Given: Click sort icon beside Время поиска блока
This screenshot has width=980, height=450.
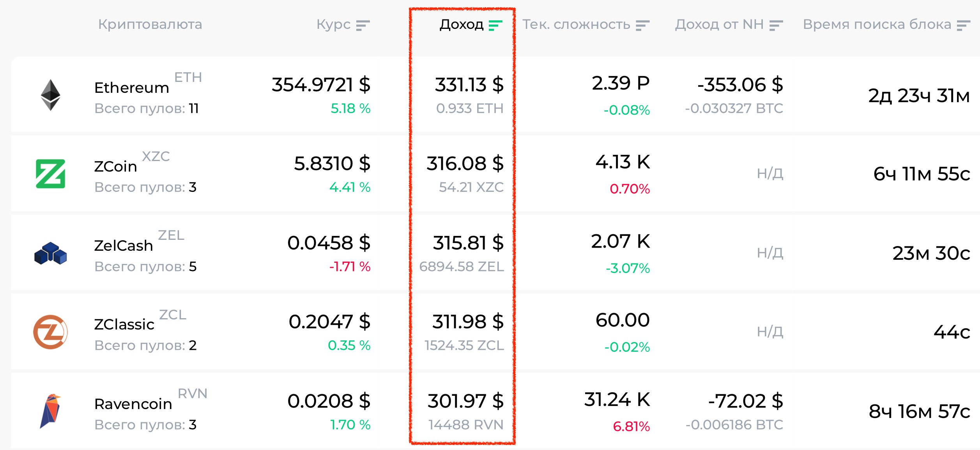Looking at the screenshot, I should 964,26.
